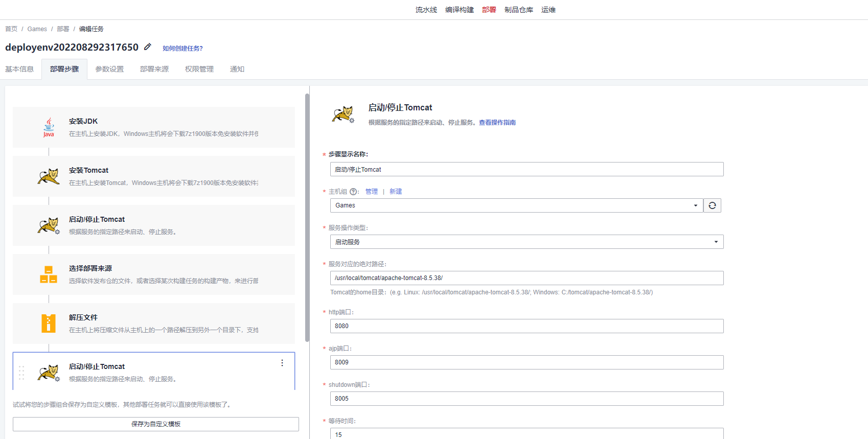Image resolution: width=868 pixels, height=439 pixels.
Task: Open 运维 in top navigation
Action: click(549, 10)
